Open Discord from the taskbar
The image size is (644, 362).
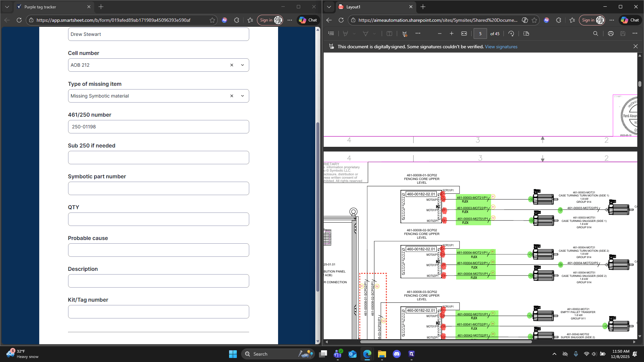point(397,354)
